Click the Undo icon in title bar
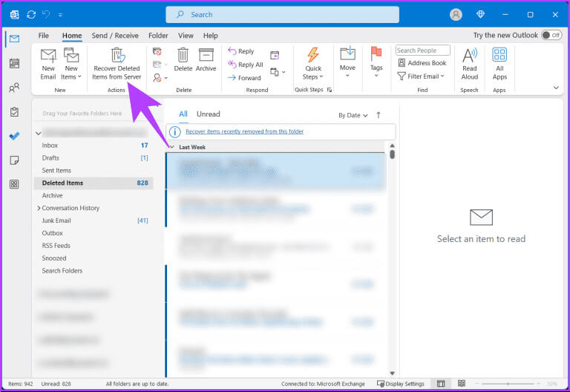This screenshot has height=392, width=570. click(x=46, y=15)
